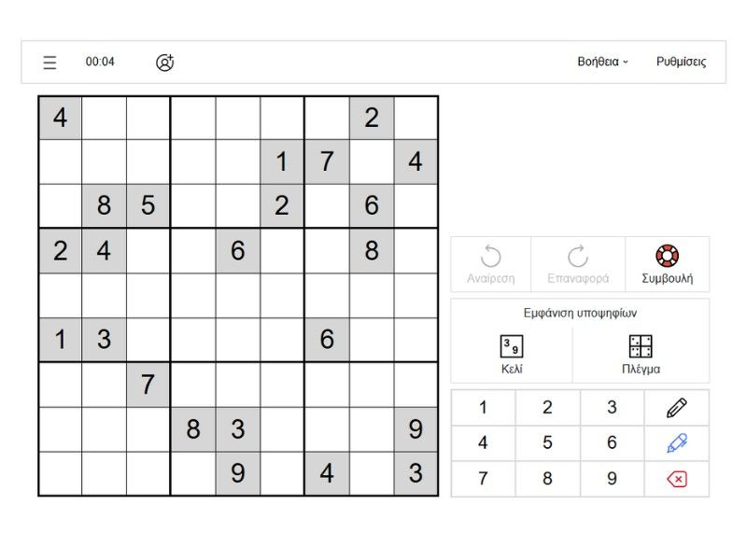Click the timer showing 00:04
The height and width of the screenshot is (560, 747).
[100, 63]
